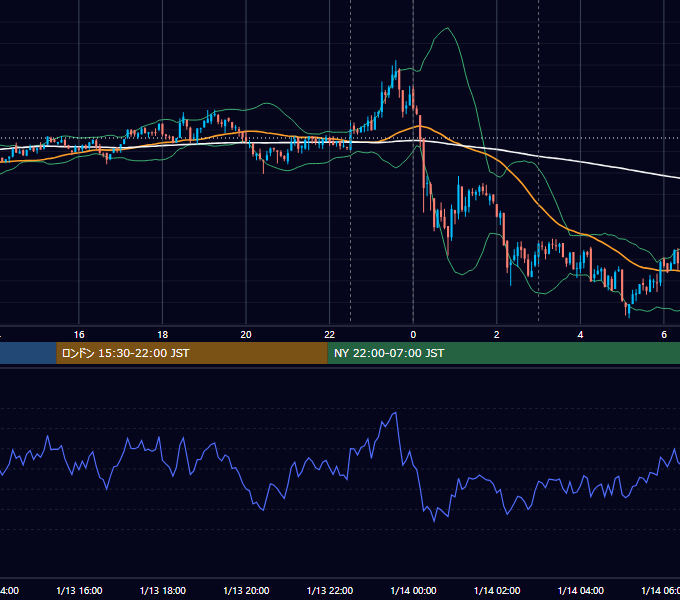Click the 18 hour label on price chart axis
Viewport: 680px width, 600px height.
tap(163, 335)
